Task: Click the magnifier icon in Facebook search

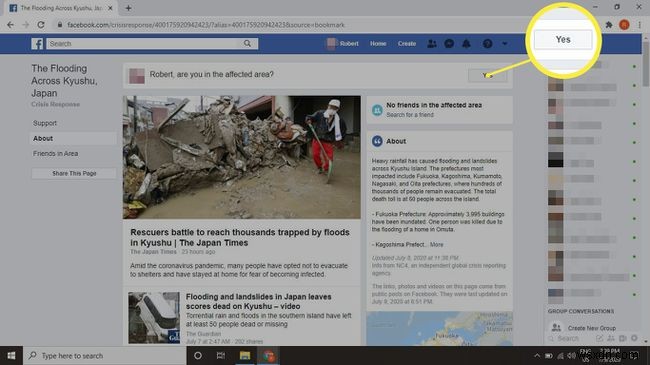Action: pos(247,44)
